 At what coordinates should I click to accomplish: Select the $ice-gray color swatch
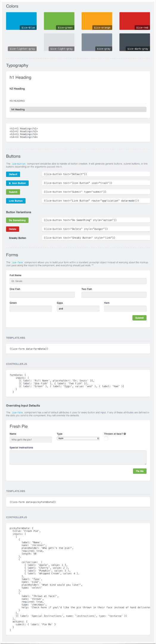97,42
